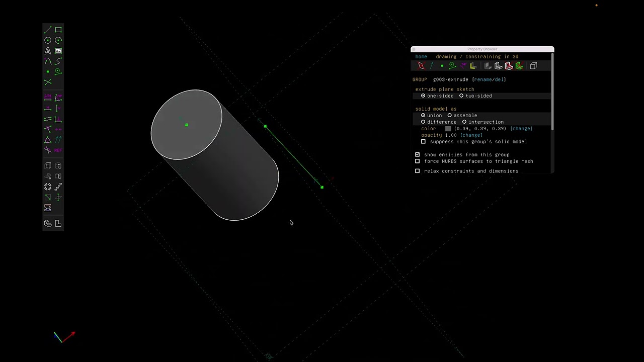
Task: Enable force NURBS surfaces to triangle mesh
Action: coord(417,161)
